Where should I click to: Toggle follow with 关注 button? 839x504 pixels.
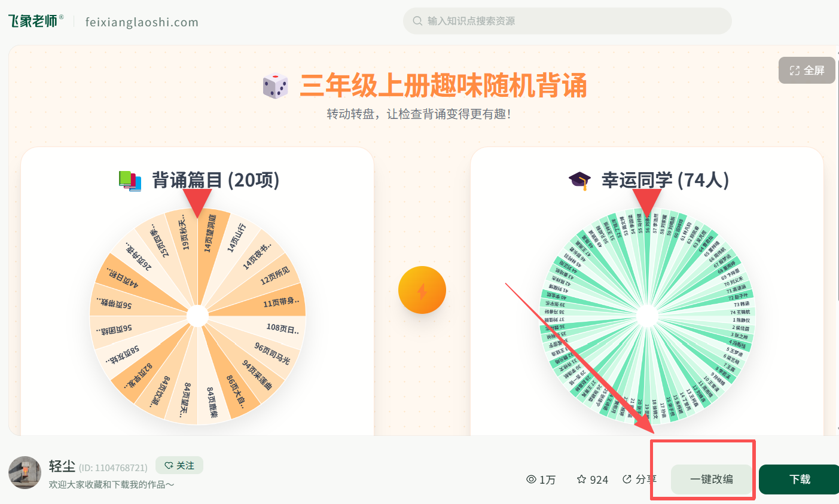179,465
